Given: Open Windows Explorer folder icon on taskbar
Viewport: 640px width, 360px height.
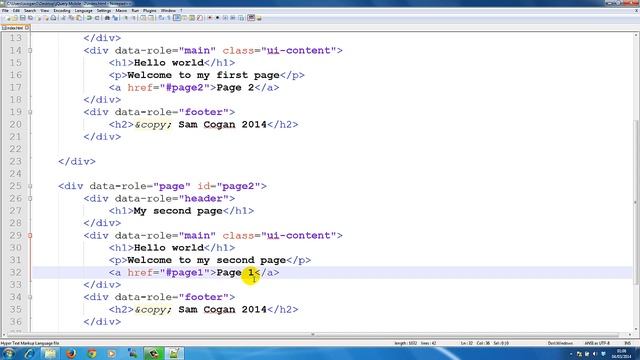Looking at the screenshot, I should (x=50, y=353).
